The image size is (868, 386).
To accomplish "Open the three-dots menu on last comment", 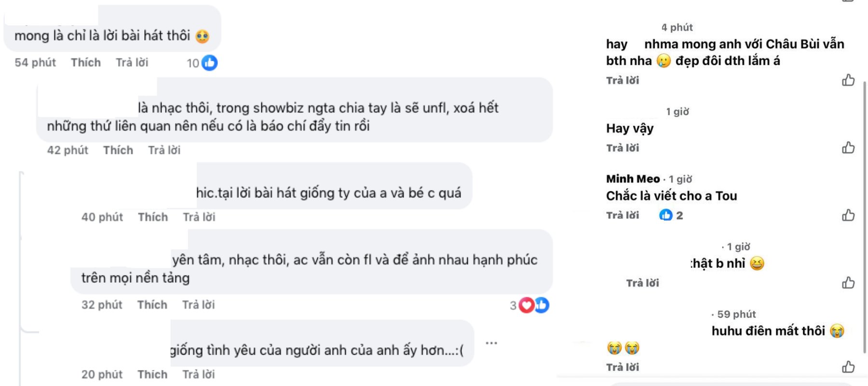I will 491,343.
